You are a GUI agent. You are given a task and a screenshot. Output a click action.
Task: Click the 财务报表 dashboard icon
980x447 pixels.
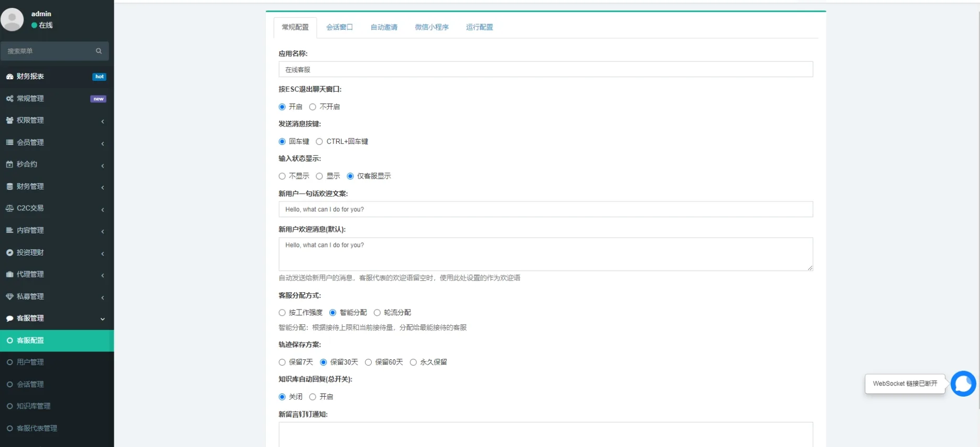[9, 77]
